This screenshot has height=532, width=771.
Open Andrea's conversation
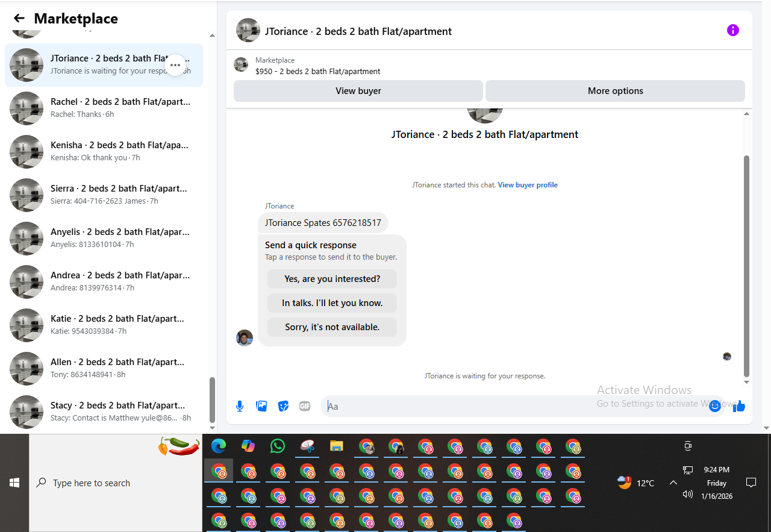click(104, 282)
